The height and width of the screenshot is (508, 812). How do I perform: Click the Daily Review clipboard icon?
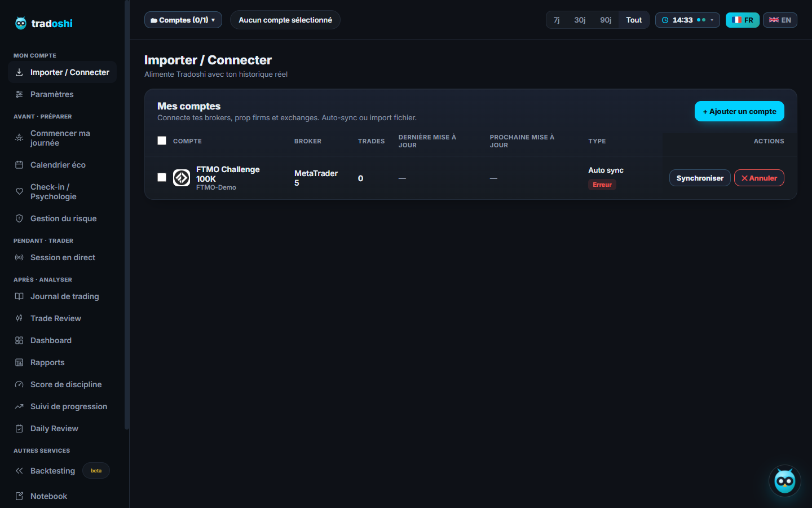coord(19,428)
